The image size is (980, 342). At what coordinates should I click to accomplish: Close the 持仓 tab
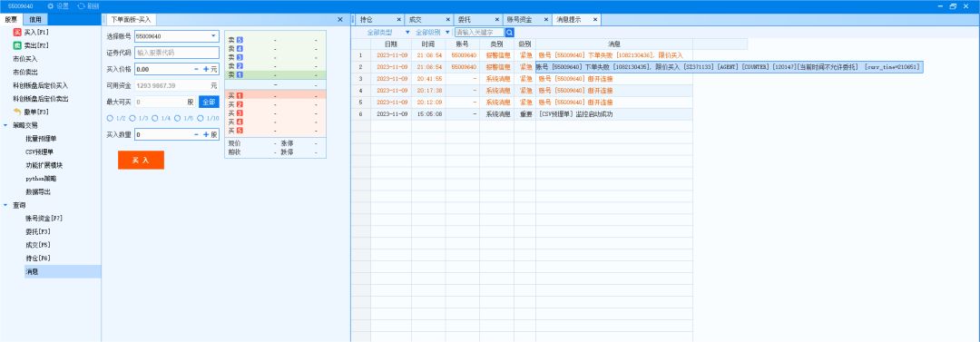point(398,19)
